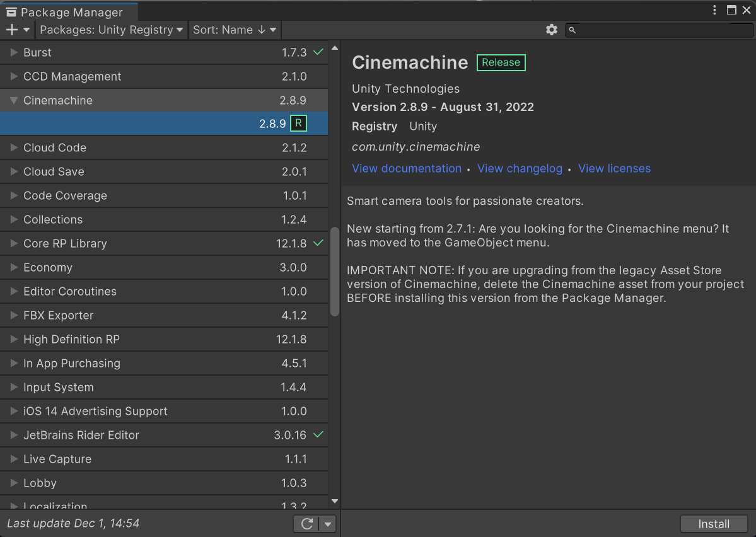Image resolution: width=756 pixels, height=537 pixels.
Task: Open the window three-dot options menu
Action: pos(714,10)
